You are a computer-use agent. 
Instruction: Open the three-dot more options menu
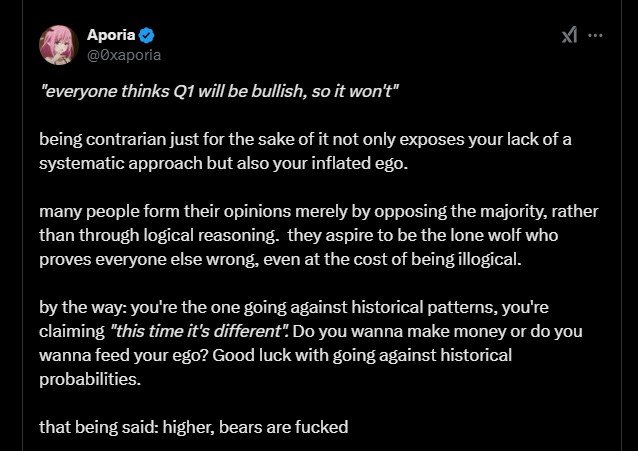point(595,35)
